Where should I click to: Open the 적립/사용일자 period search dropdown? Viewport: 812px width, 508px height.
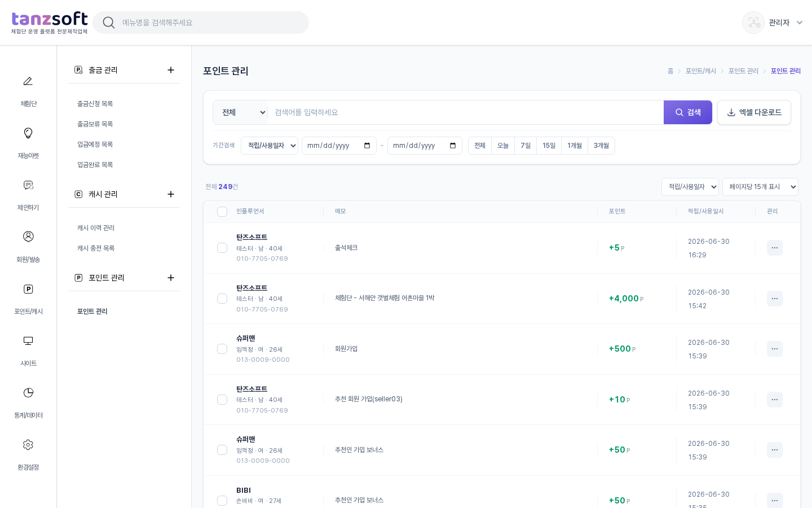pyautogui.click(x=270, y=146)
